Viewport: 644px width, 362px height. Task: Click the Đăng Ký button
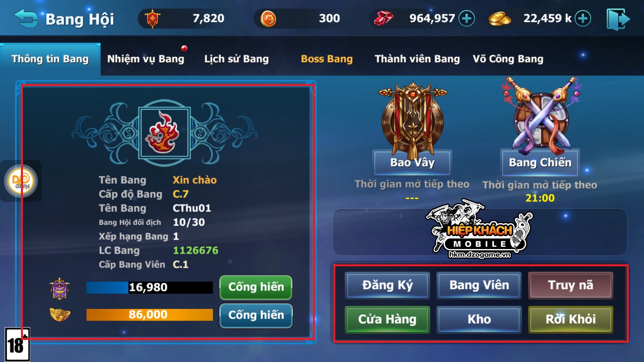click(387, 285)
